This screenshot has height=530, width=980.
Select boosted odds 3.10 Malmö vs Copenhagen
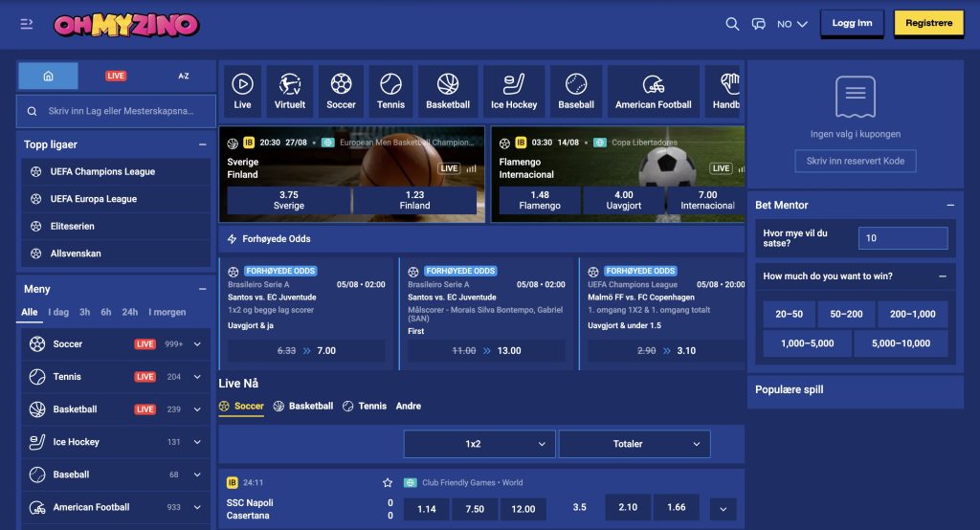pos(666,351)
